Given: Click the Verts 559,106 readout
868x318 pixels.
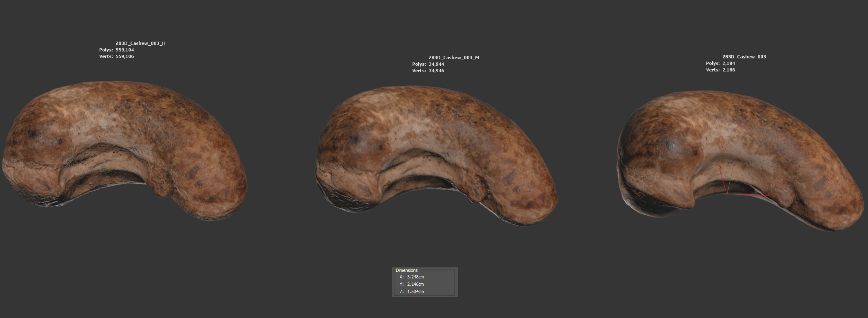Looking at the screenshot, I should (124, 56).
